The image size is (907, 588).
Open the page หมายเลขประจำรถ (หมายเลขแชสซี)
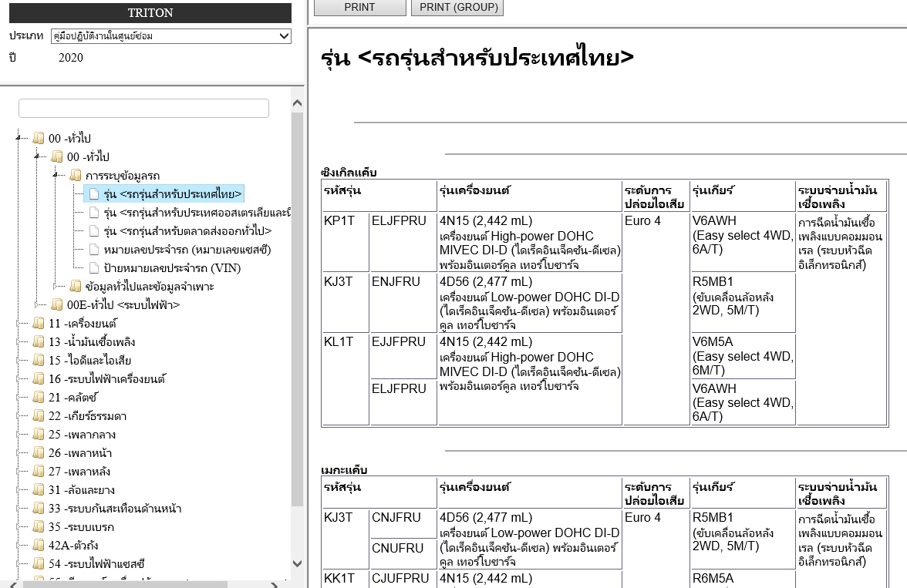187,249
